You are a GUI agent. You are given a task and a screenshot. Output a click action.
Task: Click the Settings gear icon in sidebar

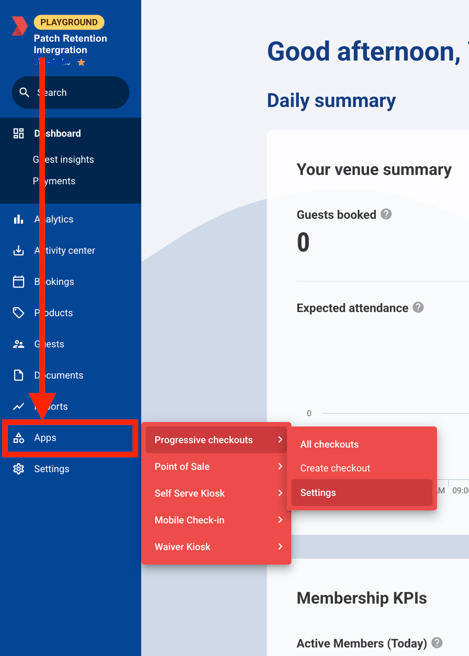pyautogui.click(x=18, y=469)
